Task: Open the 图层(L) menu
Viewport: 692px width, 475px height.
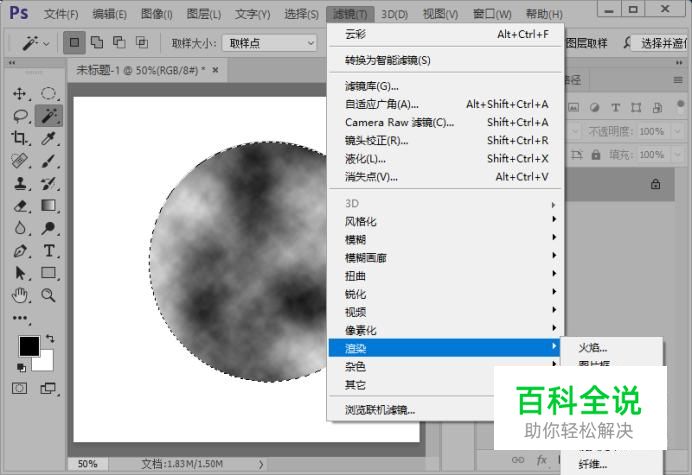Action: click(203, 14)
